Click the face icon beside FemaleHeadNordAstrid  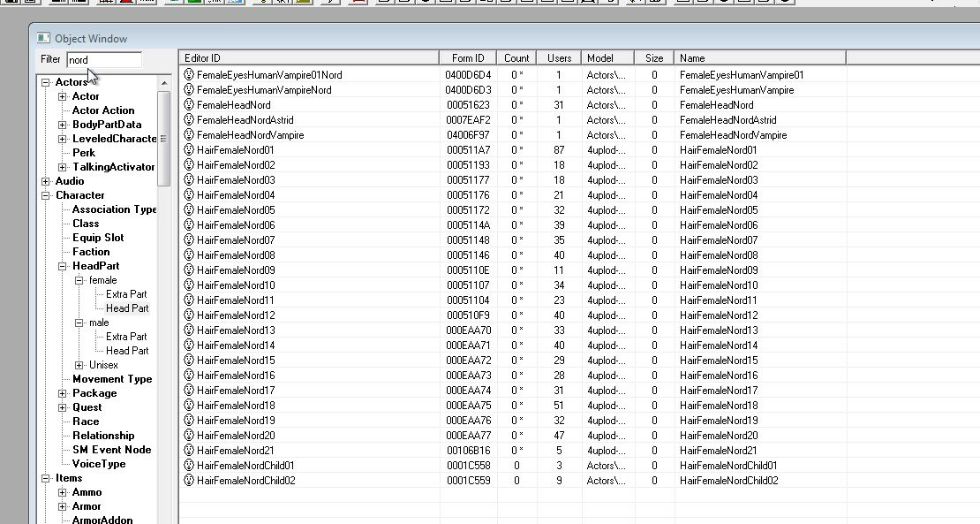(189, 119)
